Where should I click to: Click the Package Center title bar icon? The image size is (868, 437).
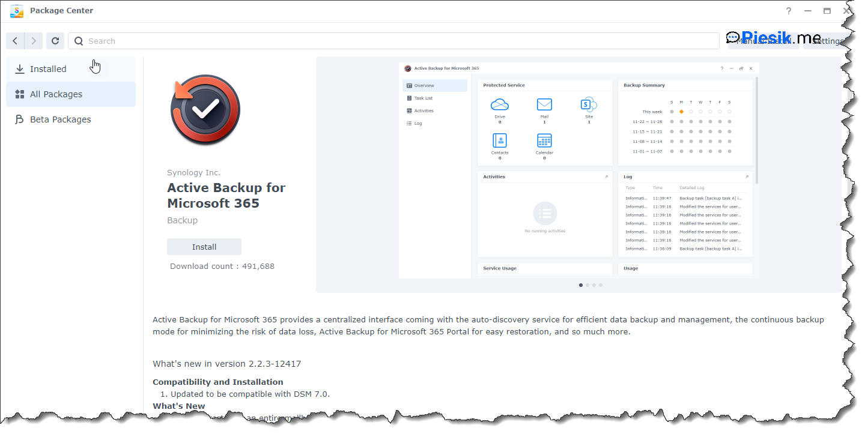coord(16,11)
